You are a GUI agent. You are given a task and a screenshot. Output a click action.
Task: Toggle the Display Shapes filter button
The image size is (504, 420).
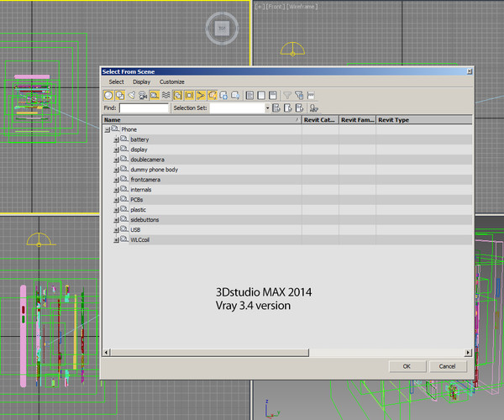coord(120,95)
